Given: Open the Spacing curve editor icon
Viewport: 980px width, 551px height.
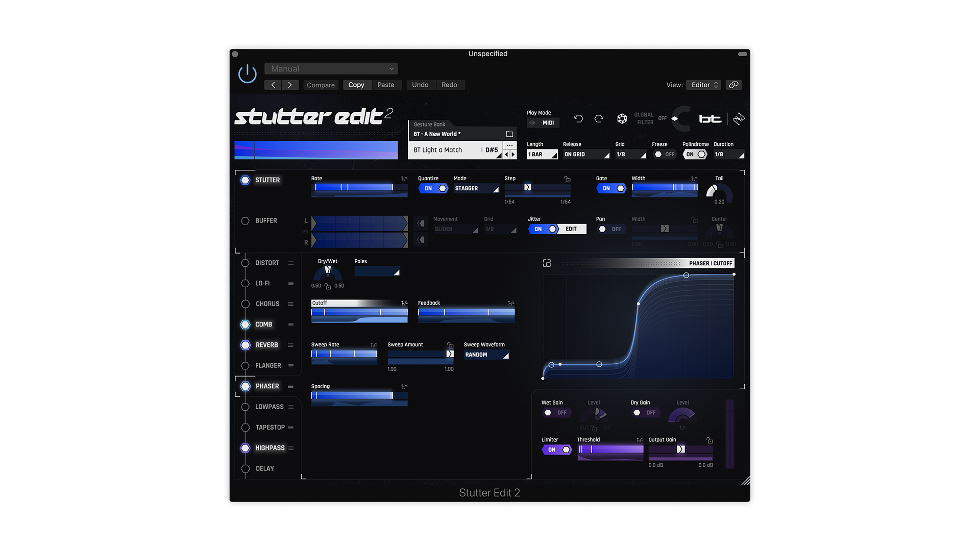Looking at the screenshot, I should click(x=404, y=387).
